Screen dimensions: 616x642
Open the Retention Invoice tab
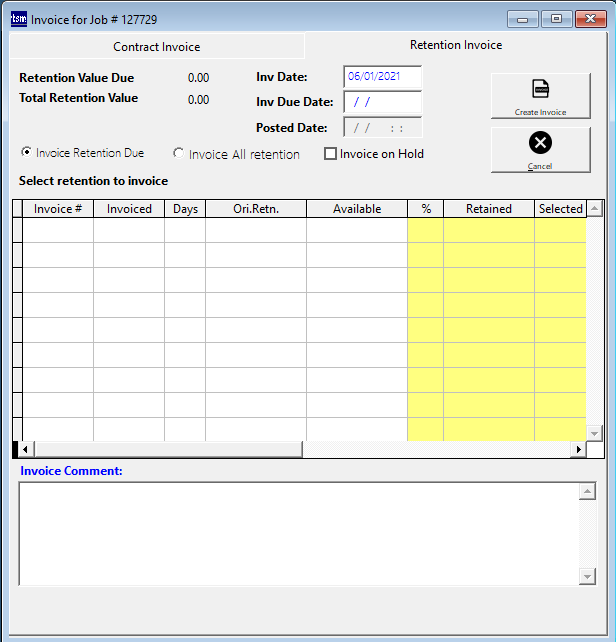coord(456,45)
